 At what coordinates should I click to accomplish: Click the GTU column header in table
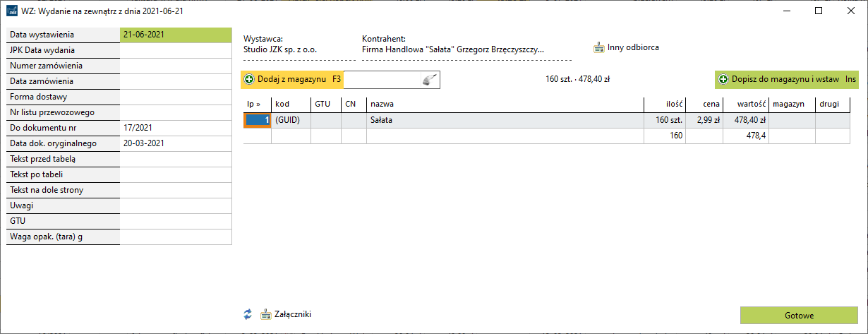point(325,104)
